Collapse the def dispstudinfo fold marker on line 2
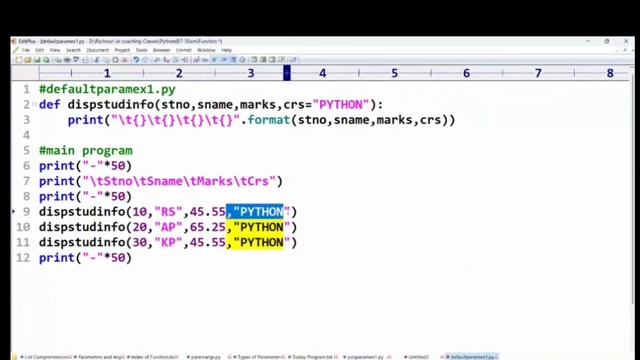 click(34, 104)
